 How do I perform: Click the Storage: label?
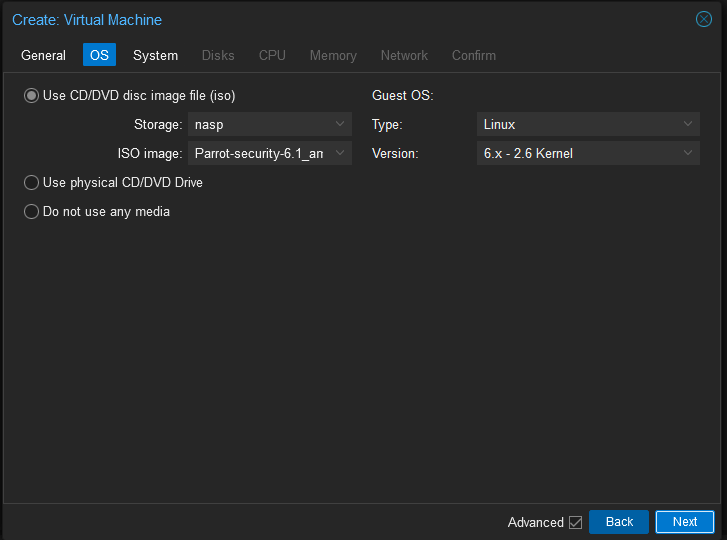pyautogui.click(x=158, y=124)
